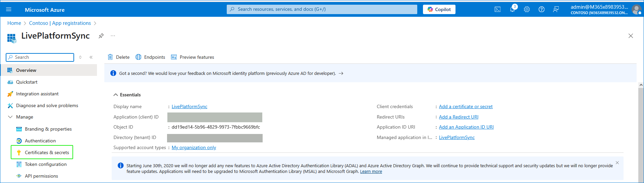Click the Authentication loop icon
The image size is (644, 183).
[x=19, y=141]
